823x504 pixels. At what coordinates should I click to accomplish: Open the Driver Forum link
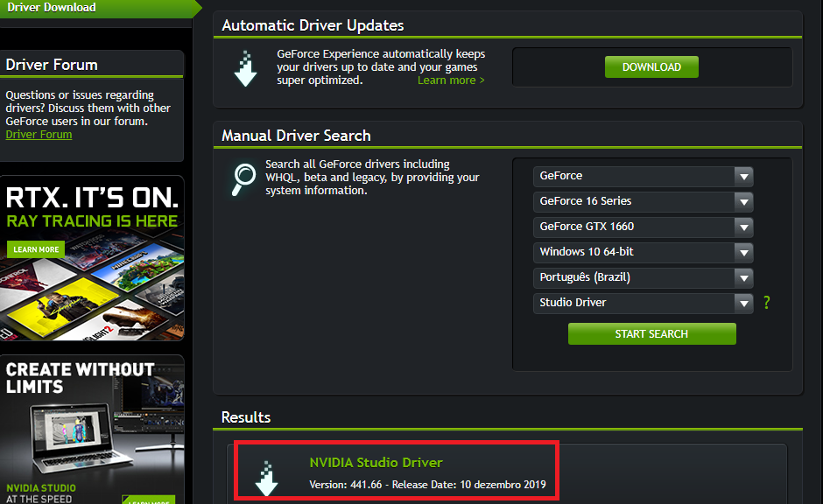(x=39, y=135)
